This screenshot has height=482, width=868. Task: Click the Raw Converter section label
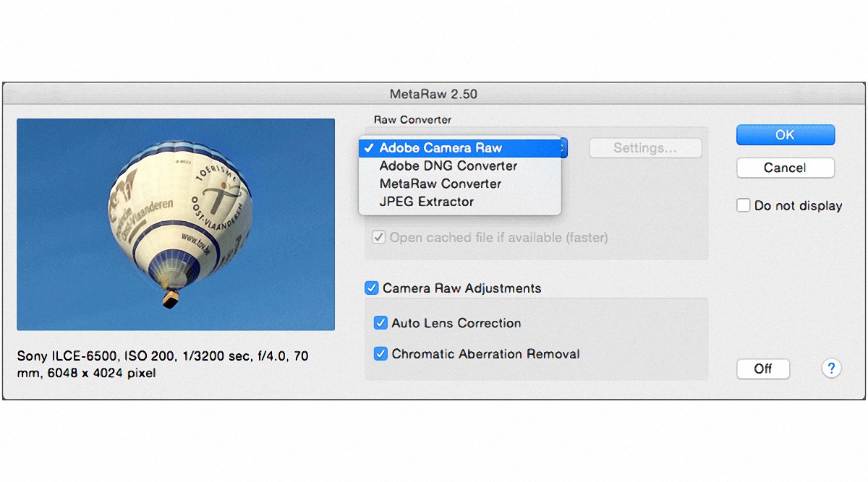click(412, 119)
